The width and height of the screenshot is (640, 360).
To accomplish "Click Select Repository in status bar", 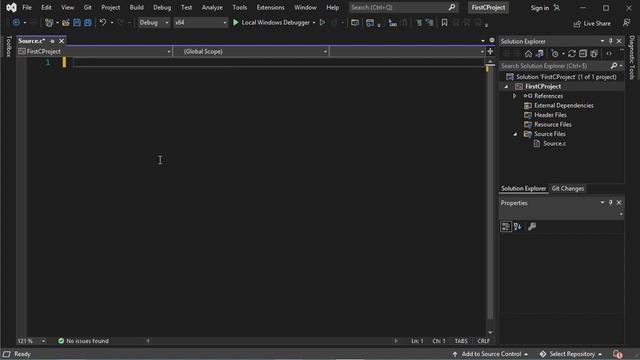I will [571, 354].
